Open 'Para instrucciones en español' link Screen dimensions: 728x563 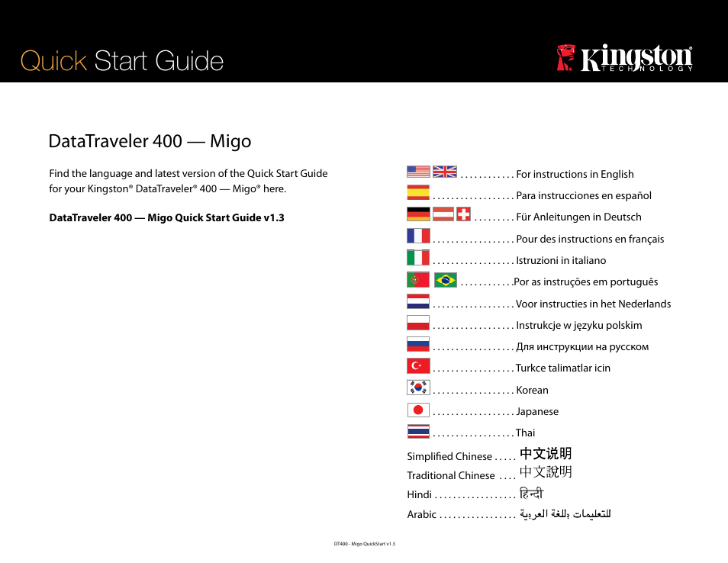[584, 195]
